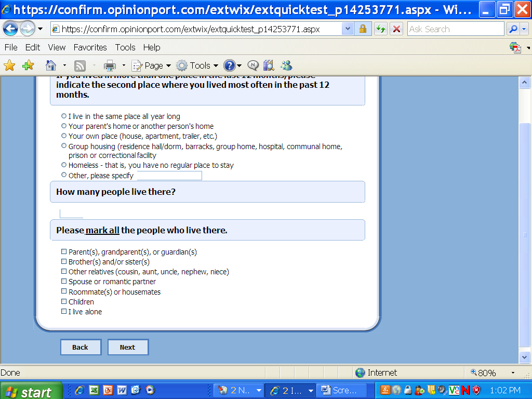This screenshot has height=399, width=532.
Task: Click the RSS feeds icon
Action: click(80, 65)
